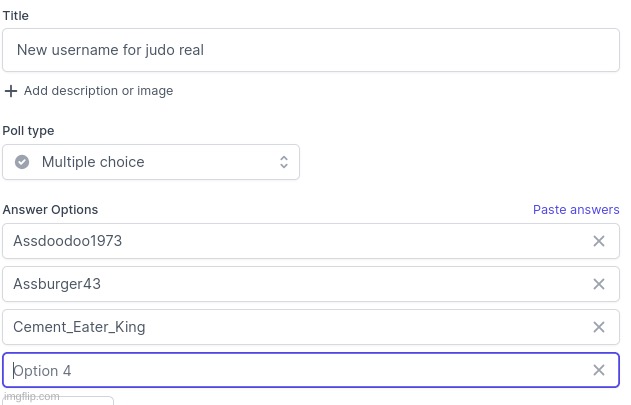Screen dimensions: 631x405
Task: Click the checkmark circle icon in Poll type
Action: click(22, 162)
